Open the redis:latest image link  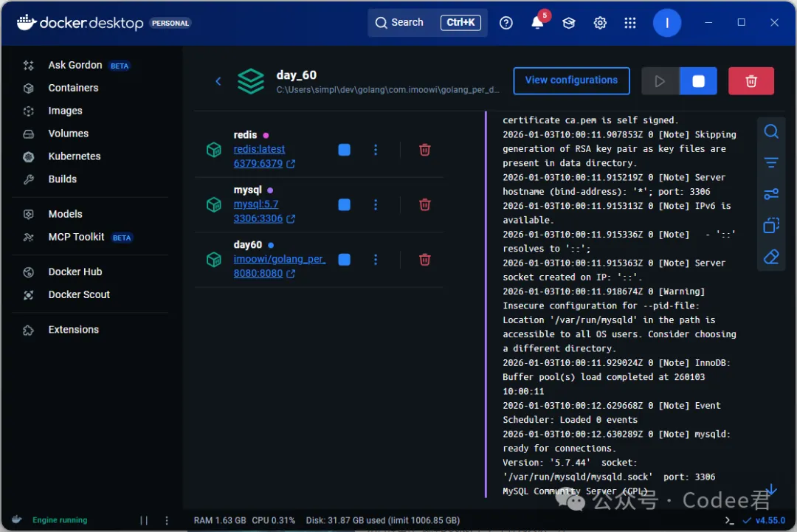[259, 149]
